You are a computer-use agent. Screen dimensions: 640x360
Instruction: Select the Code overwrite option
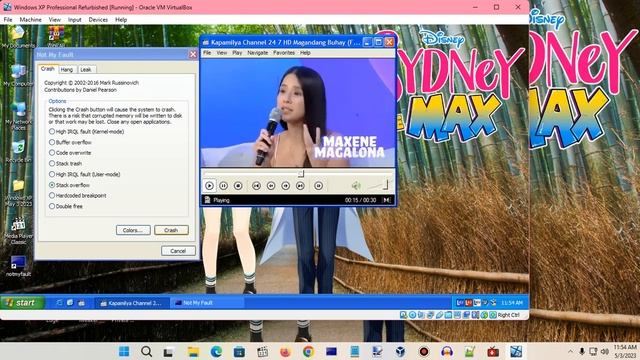click(70, 153)
